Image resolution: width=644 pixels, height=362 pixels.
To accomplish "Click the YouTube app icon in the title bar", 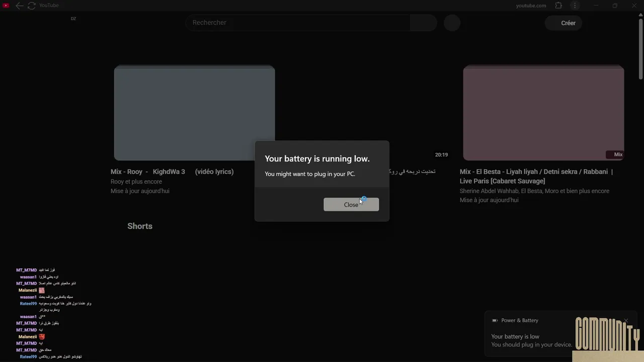I will click(x=6, y=6).
